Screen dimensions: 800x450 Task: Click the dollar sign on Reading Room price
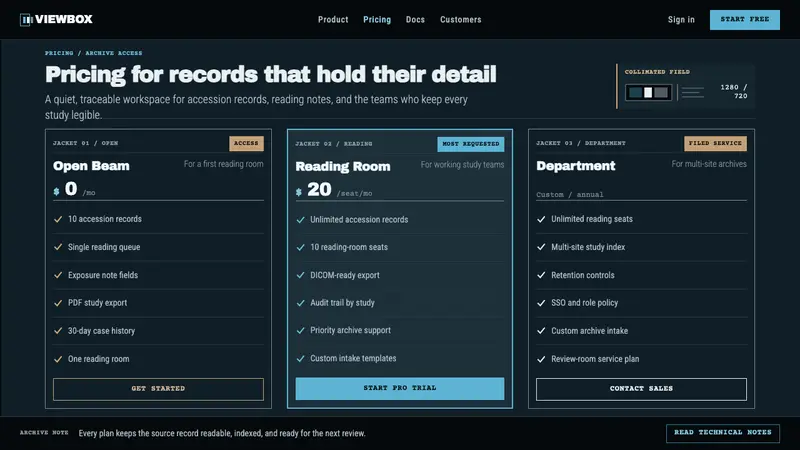(x=298, y=192)
